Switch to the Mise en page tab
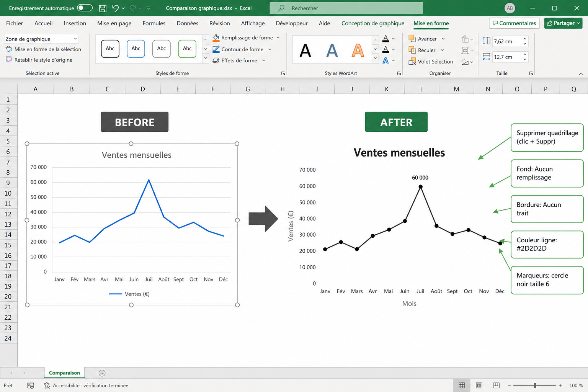The height and width of the screenshot is (392, 588). click(x=114, y=23)
